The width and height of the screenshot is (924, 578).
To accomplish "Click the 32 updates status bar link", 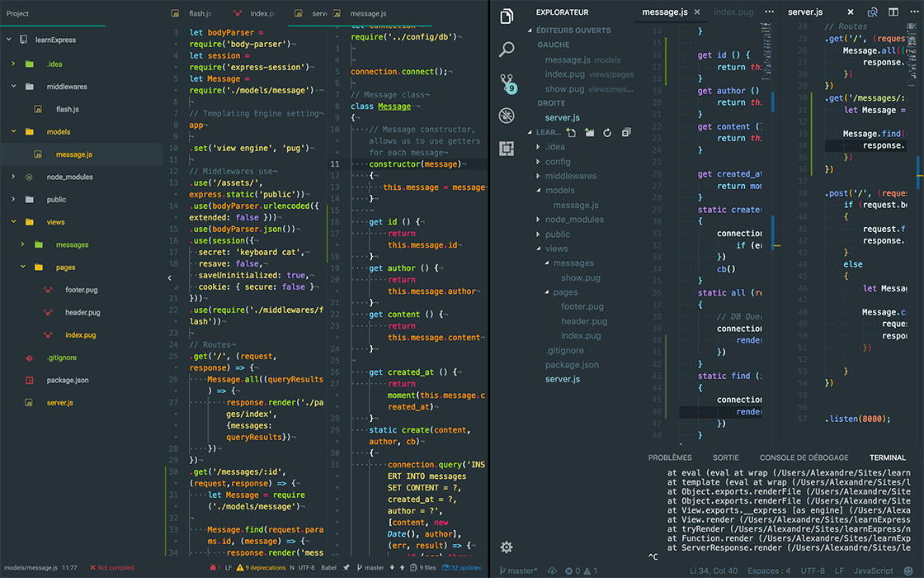I will (466, 568).
